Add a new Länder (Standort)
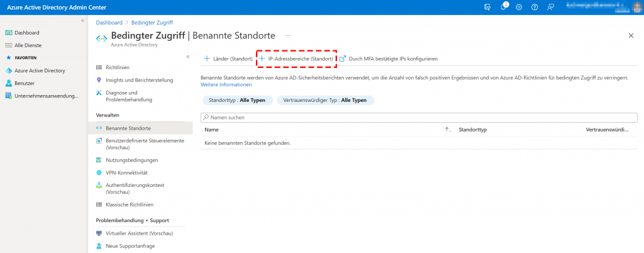 (x=228, y=59)
